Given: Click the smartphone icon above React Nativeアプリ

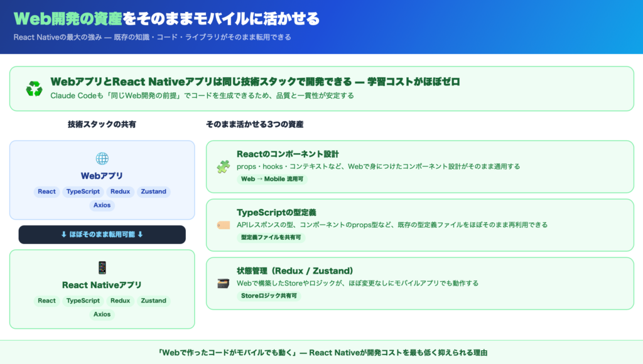Looking at the screenshot, I should tap(102, 268).
